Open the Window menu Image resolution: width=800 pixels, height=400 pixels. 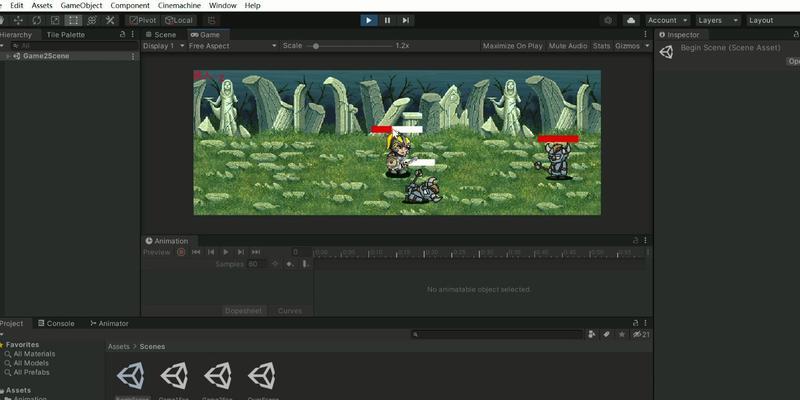pyautogui.click(x=223, y=6)
